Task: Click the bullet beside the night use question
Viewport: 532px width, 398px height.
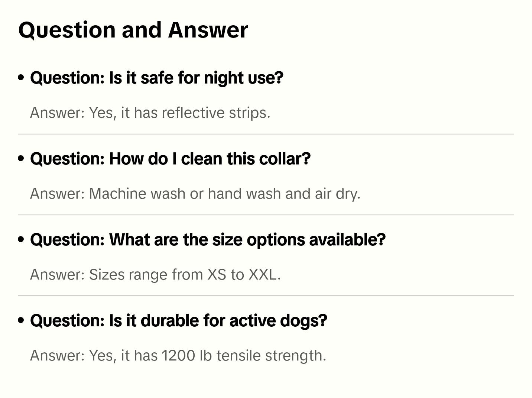Action: [x=21, y=78]
